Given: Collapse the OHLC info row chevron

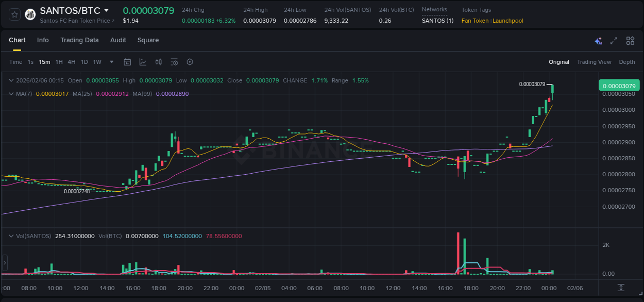Looking at the screenshot, I should tap(11, 80).
